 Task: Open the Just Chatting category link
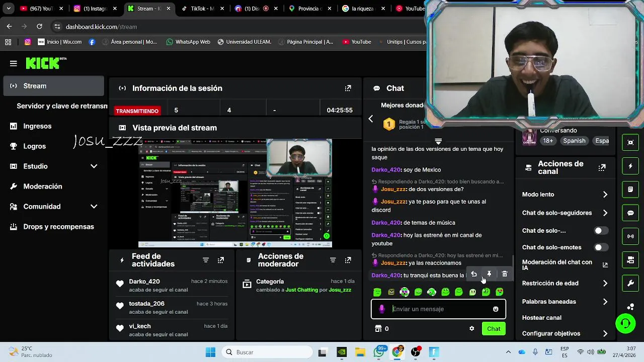301,290
